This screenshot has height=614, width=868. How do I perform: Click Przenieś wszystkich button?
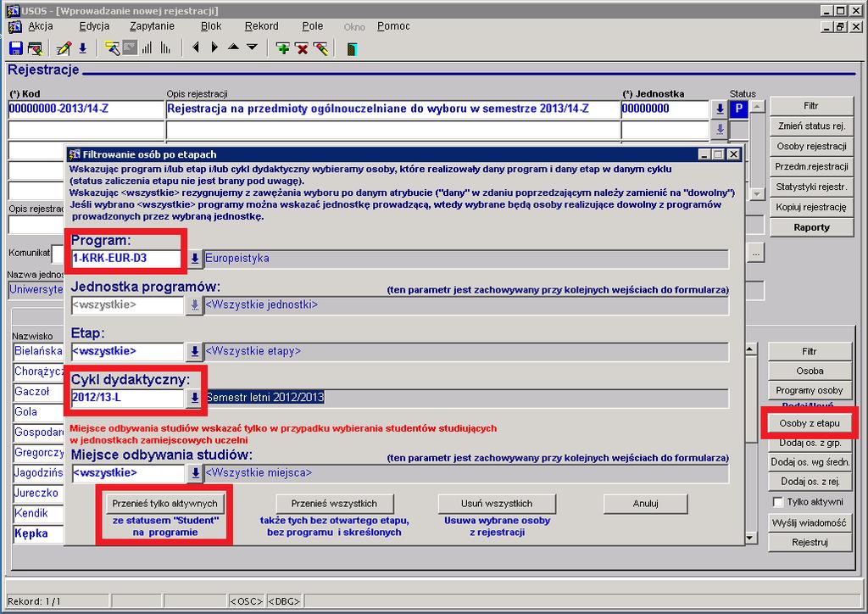tap(334, 504)
